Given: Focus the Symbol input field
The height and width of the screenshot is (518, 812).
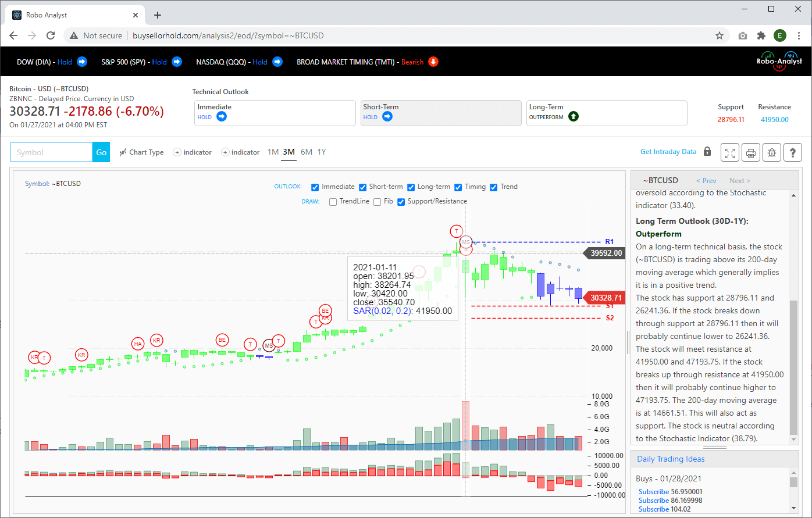Looking at the screenshot, I should click(x=52, y=152).
